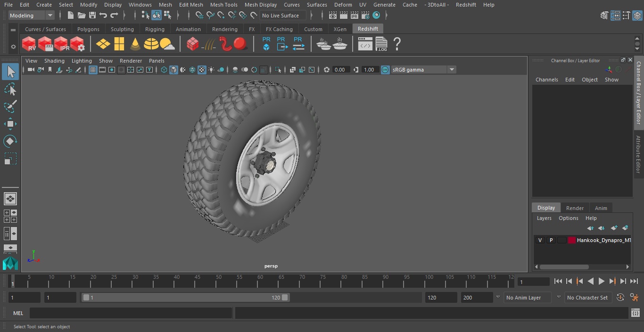Activate the Select tool arrow
Viewport: 644px width, 332px height.
10,72
